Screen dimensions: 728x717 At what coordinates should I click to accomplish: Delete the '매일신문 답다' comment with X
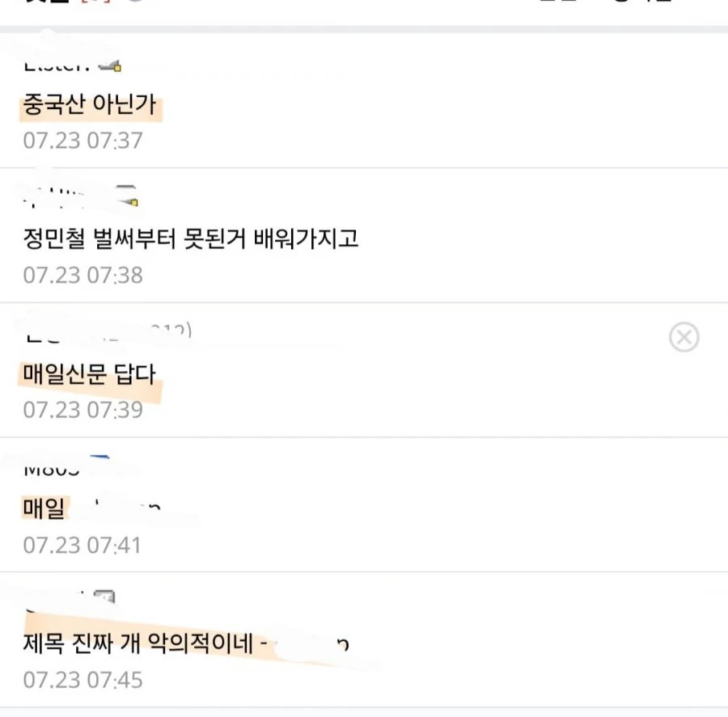pyautogui.click(x=684, y=337)
